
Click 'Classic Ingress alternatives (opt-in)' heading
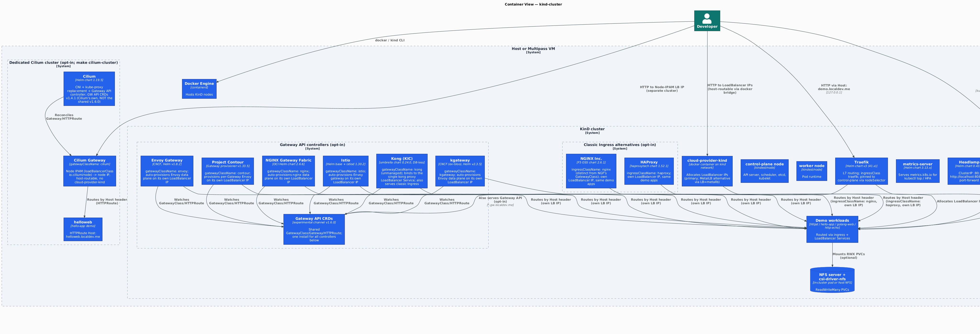(x=620, y=145)
